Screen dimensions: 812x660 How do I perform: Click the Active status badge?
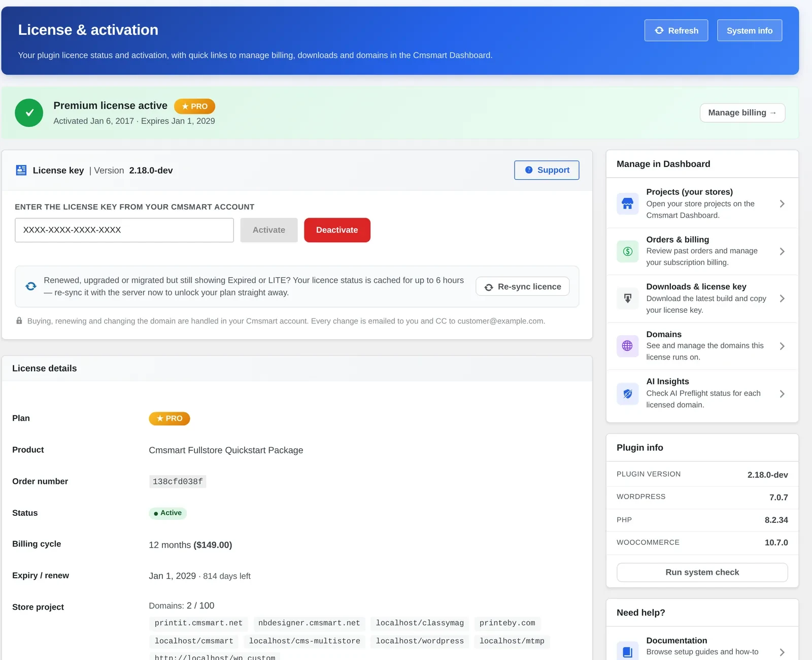[x=168, y=513]
